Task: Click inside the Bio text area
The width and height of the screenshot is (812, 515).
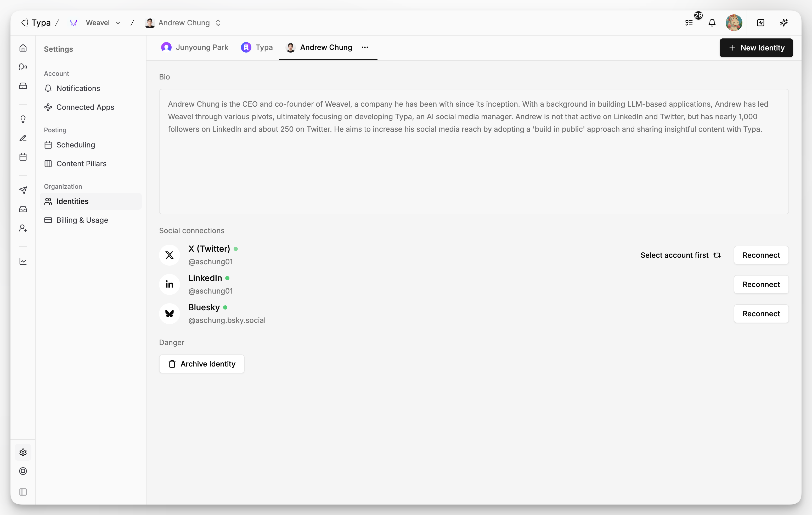Action: click(x=474, y=152)
